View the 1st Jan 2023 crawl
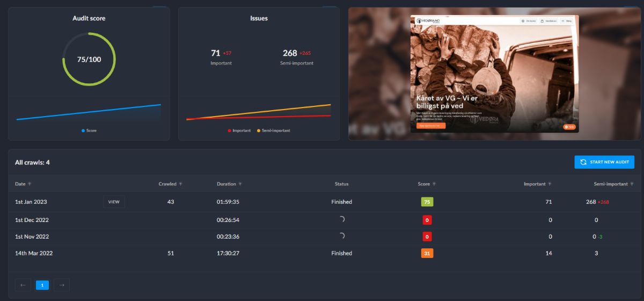 point(114,202)
